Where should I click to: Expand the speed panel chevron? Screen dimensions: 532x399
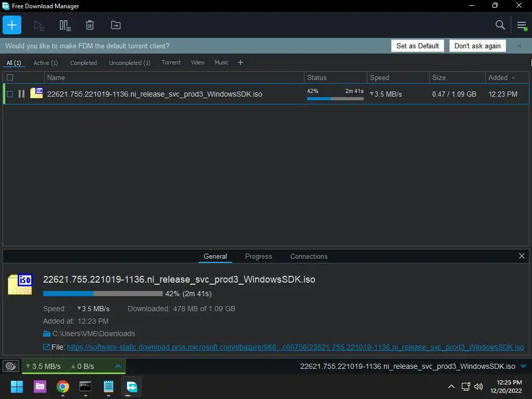(x=118, y=366)
